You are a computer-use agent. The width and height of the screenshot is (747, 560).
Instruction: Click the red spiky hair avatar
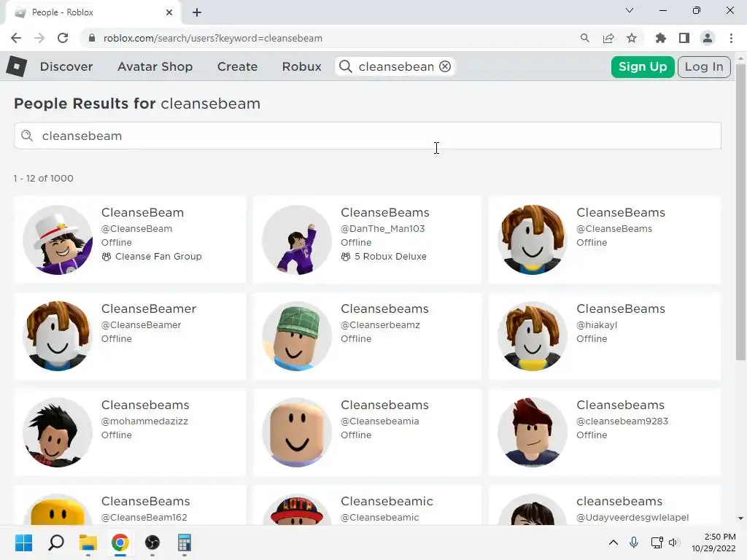pos(533,432)
